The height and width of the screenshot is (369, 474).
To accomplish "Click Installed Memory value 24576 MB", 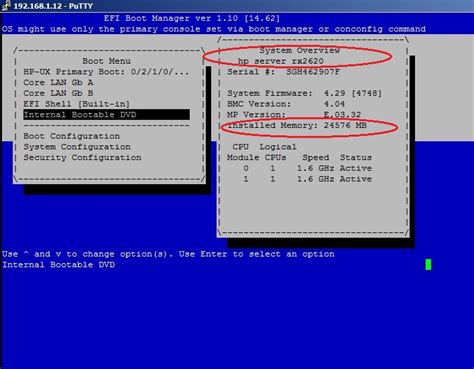I will (x=345, y=125).
